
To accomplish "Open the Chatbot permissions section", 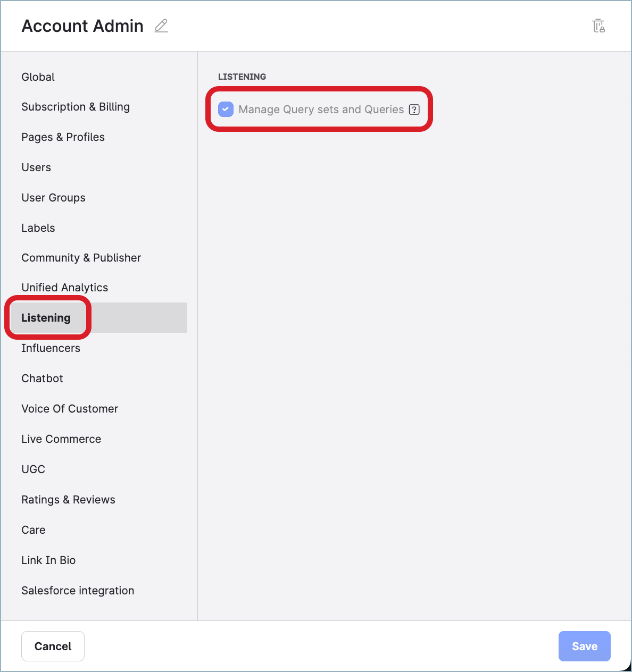I will (42, 378).
